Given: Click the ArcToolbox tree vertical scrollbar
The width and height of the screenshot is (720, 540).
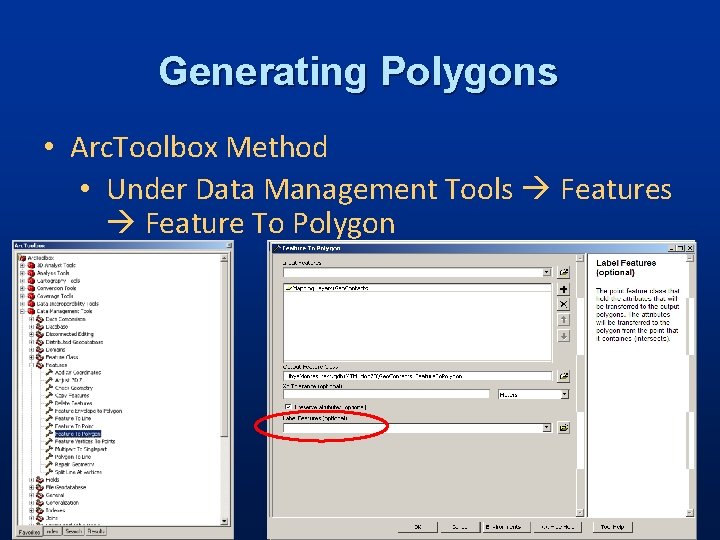Looking at the screenshot, I should (x=224, y=390).
